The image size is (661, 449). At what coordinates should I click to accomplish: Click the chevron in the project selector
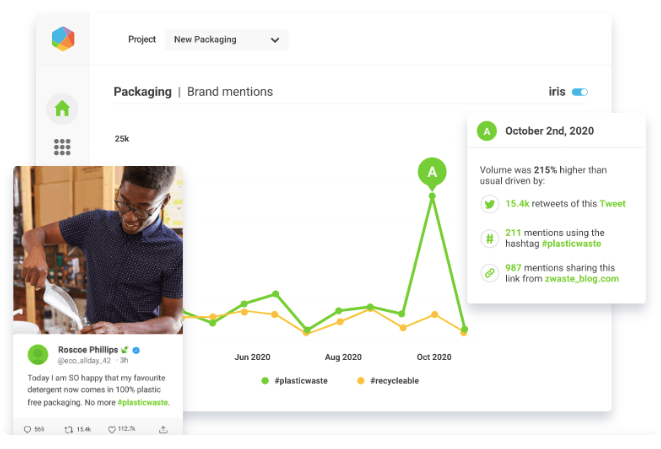[275, 40]
